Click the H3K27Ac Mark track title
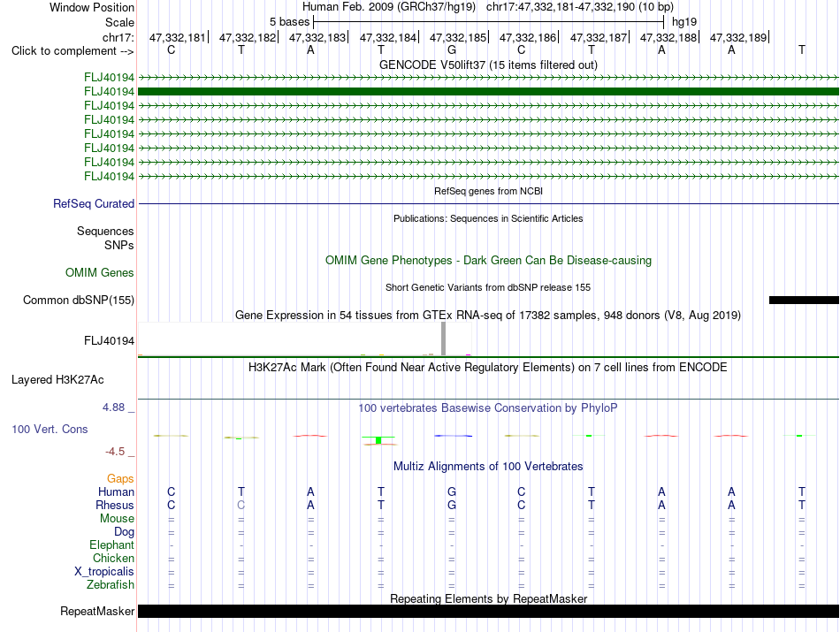The image size is (840, 632). 488,368
